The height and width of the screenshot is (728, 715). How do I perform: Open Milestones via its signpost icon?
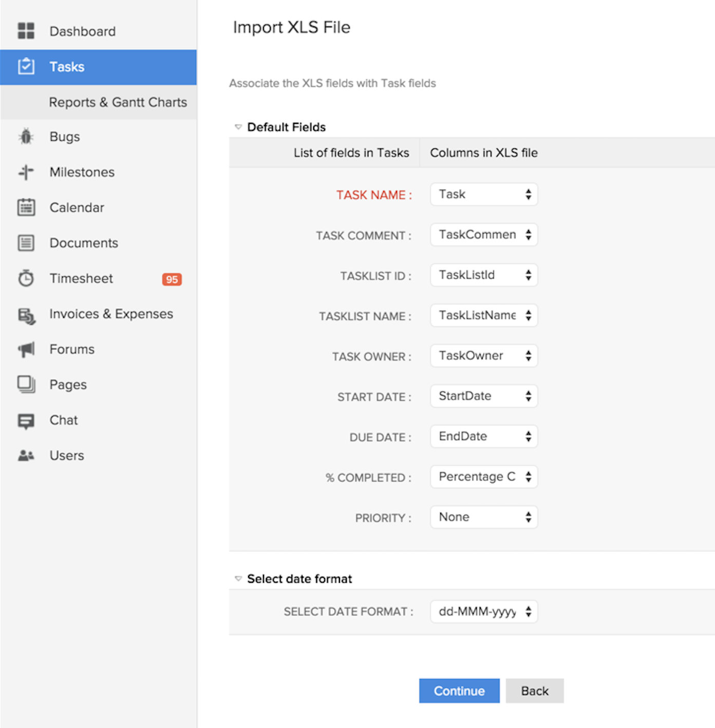click(26, 172)
